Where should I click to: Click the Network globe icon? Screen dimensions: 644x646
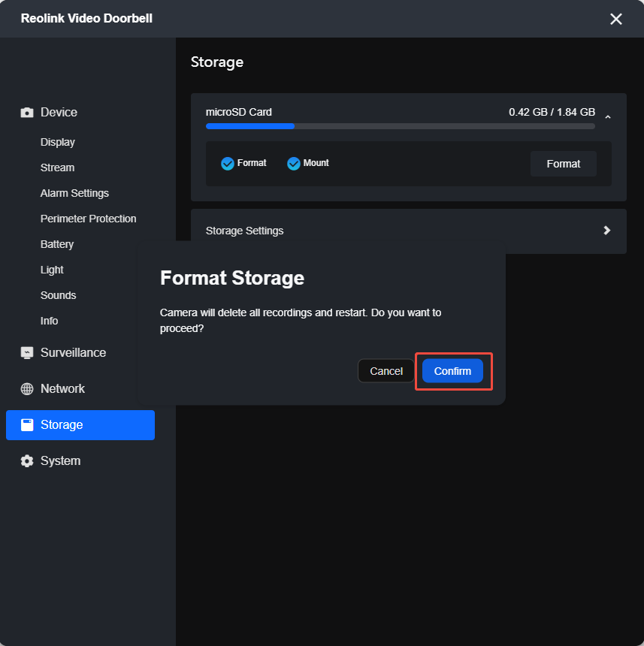tap(27, 389)
